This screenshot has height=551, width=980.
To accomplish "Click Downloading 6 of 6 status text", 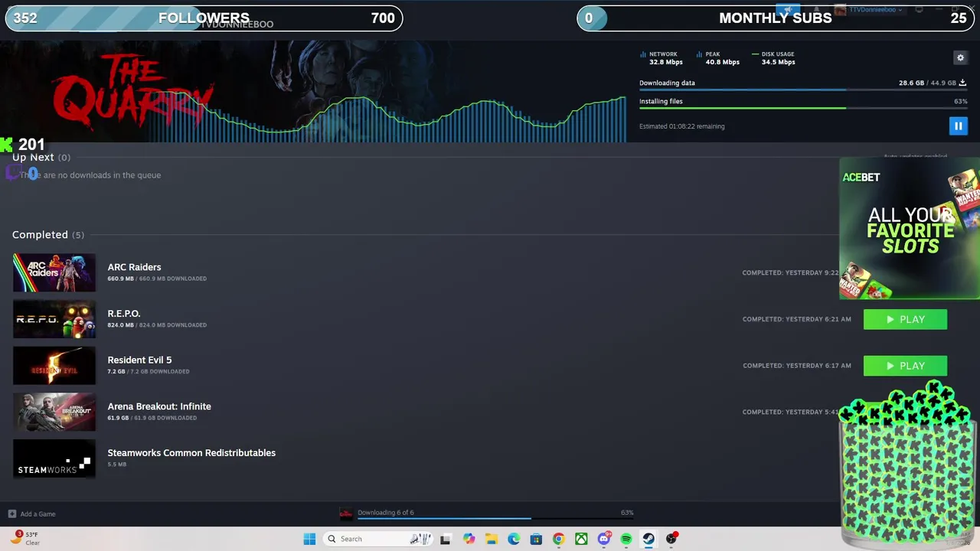I will point(385,513).
